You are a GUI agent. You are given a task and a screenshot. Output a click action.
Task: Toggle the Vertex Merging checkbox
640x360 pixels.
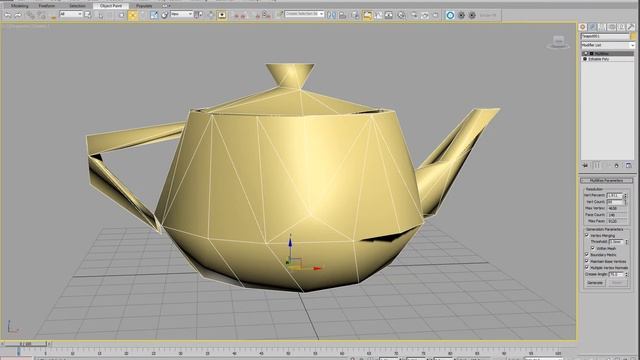pyautogui.click(x=587, y=235)
